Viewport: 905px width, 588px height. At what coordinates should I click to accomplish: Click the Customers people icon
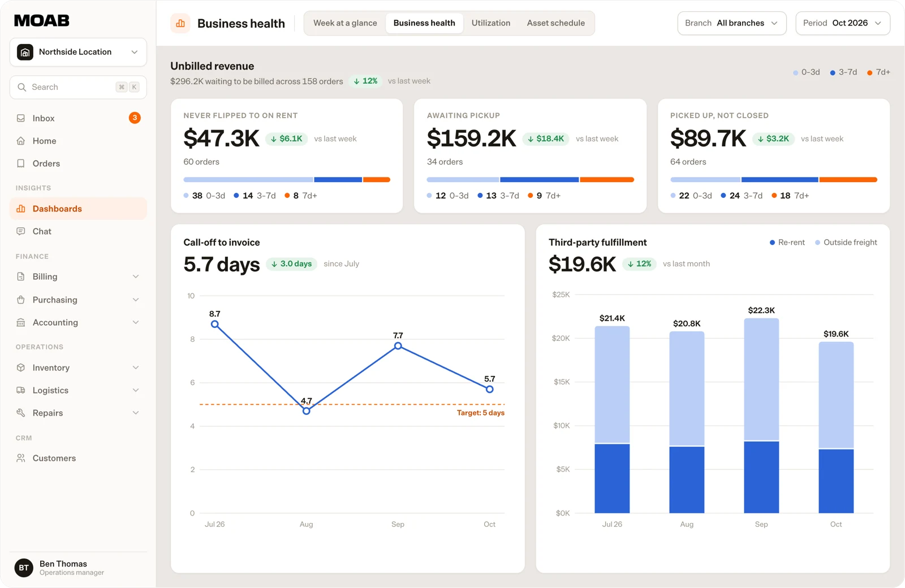pyautogui.click(x=21, y=458)
